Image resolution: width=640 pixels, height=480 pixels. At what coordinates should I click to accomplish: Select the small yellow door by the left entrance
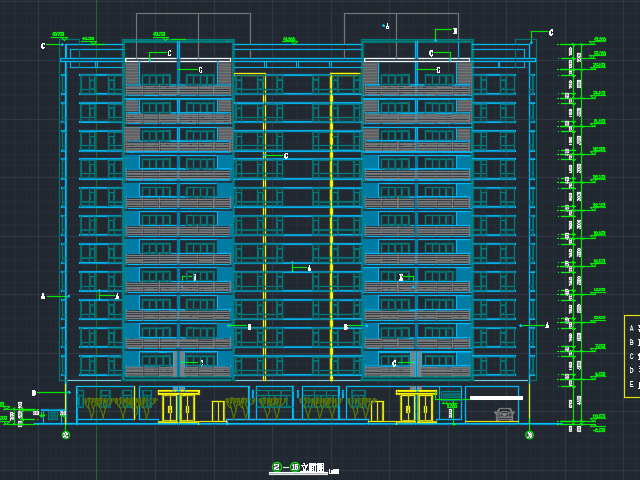tap(218, 411)
